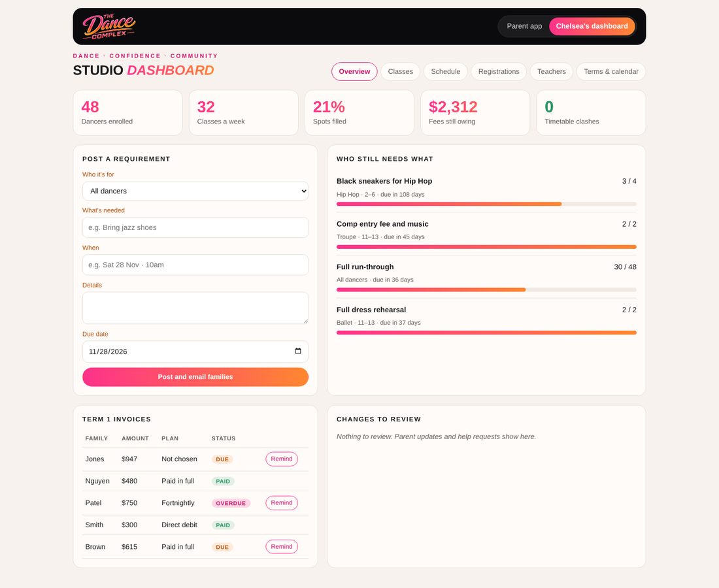The image size is (719, 588).
Task: Open the Registrations tab
Action: pos(499,71)
